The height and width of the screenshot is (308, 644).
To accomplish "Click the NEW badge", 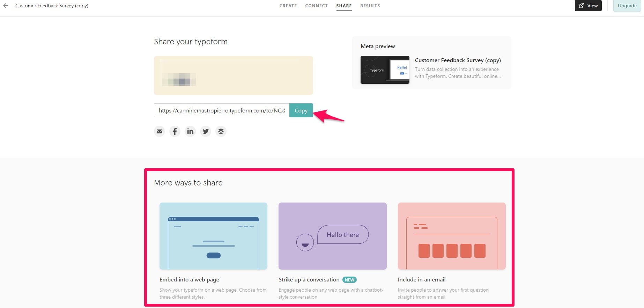I will [x=349, y=280].
